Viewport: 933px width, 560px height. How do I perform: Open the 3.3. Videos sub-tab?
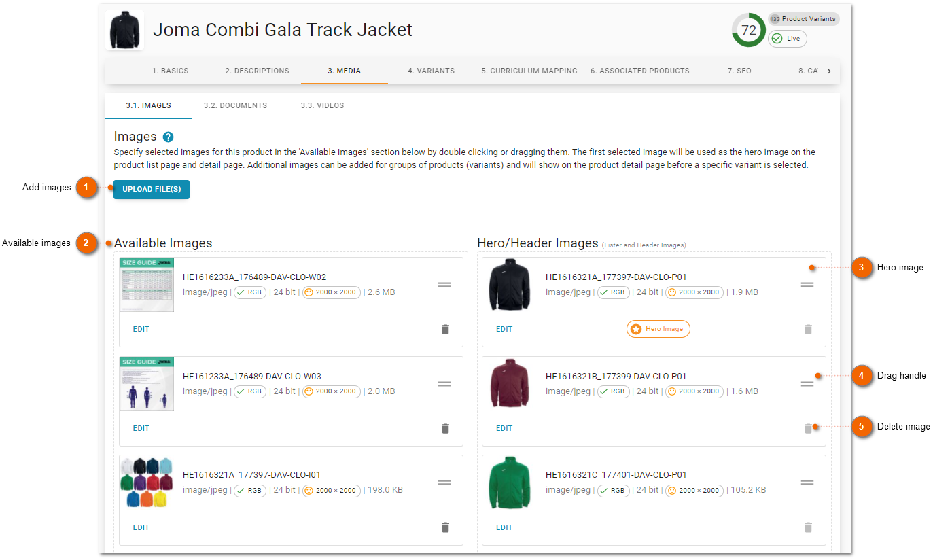point(323,106)
